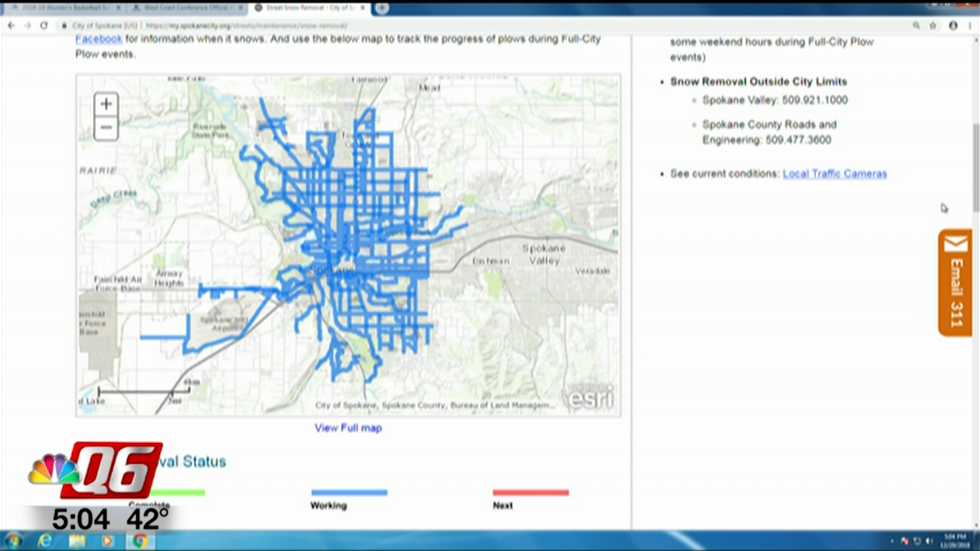Image resolution: width=980 pixels, height=551 pixels.
Task: Open the Facebook link
Action: tap(98, 39)
